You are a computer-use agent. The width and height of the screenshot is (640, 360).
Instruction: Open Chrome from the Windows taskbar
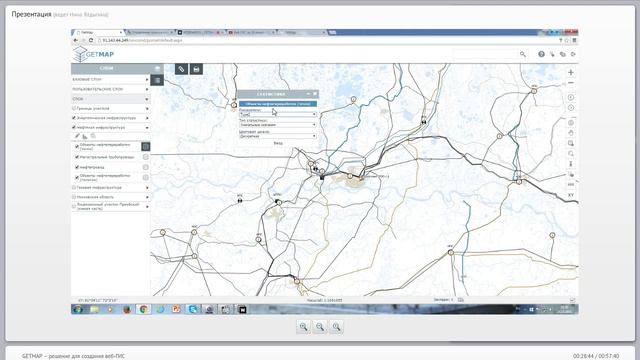tap(143, 309)
